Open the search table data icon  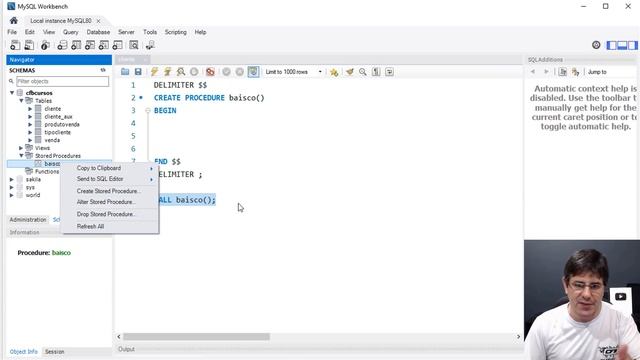click(x=133, y=45)
